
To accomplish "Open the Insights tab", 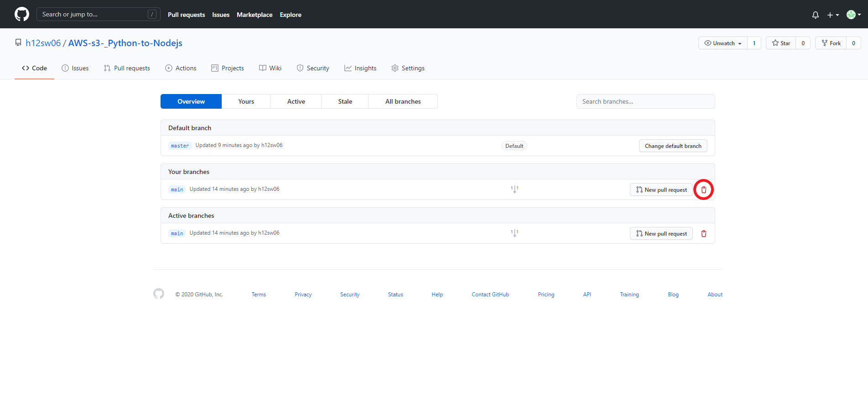I will coord(360,68).
